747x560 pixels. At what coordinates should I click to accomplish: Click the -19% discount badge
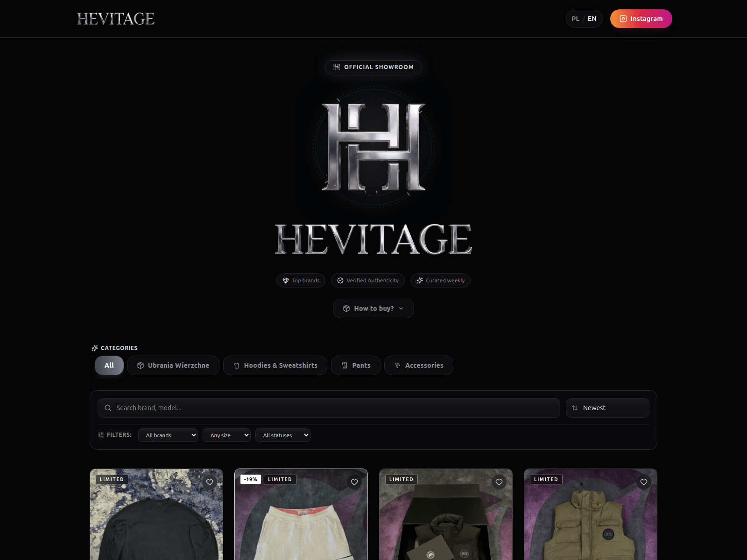251,479
